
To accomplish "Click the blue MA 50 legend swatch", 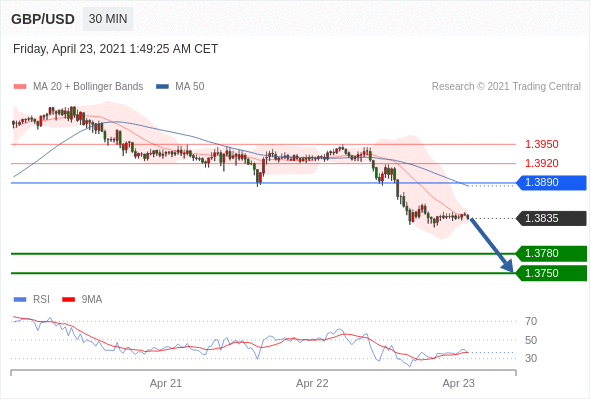I will (x=162, y=87).
